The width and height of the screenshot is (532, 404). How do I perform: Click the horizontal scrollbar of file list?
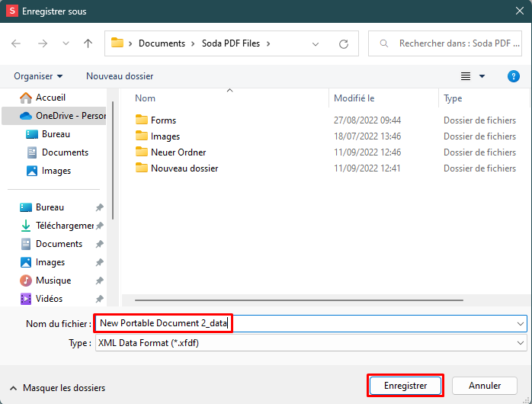click(x=299, y=300)
